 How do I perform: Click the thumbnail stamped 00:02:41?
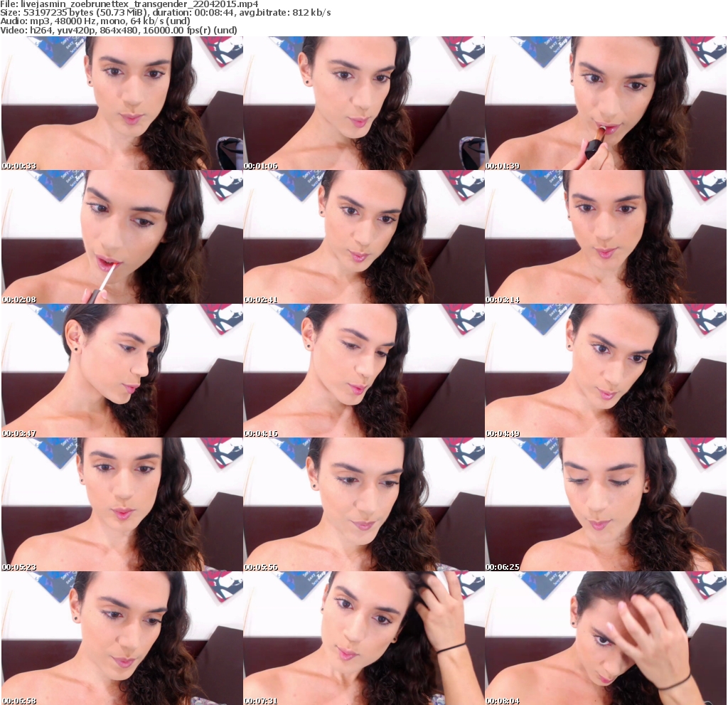pos(364,237)
